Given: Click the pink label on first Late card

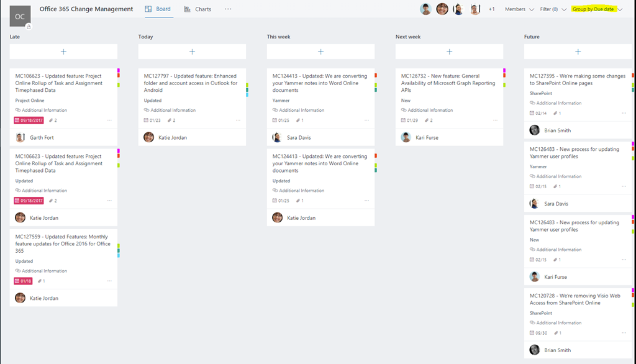Looking at the screenshot, I should click(x=119, y=71).
